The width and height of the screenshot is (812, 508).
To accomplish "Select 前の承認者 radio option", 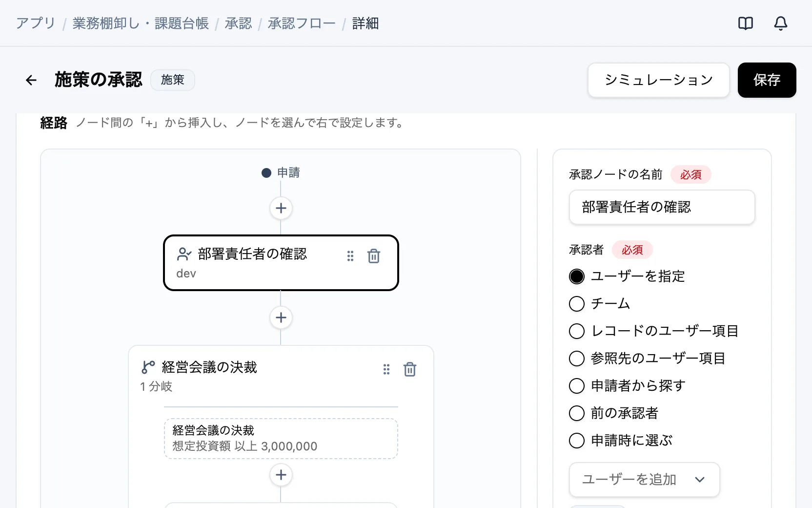I will tap(577, 413).
